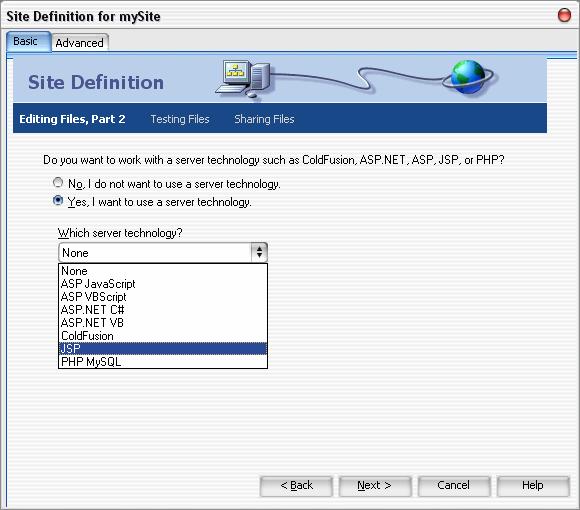Go to the Testing Files step

click(x=180, y=119)
